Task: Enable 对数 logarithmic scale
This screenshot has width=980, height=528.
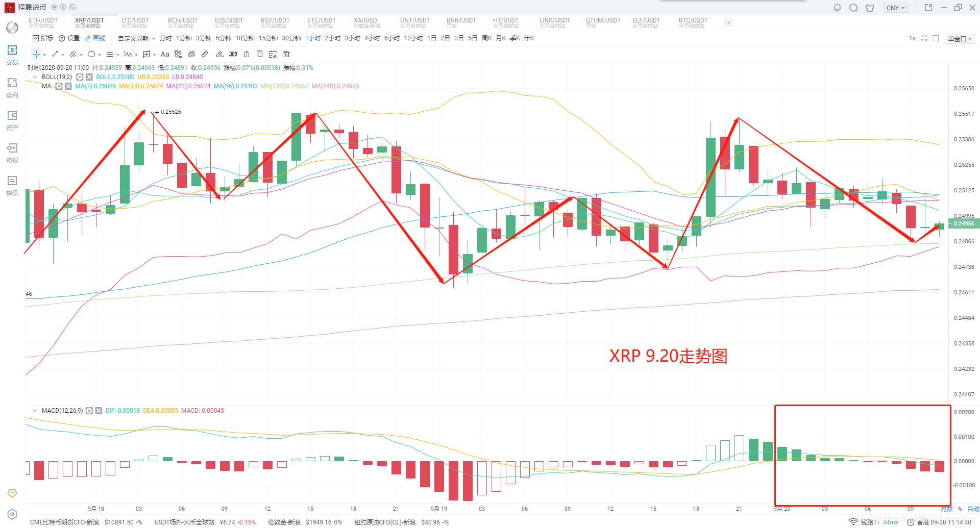Action: pos(946,509)
